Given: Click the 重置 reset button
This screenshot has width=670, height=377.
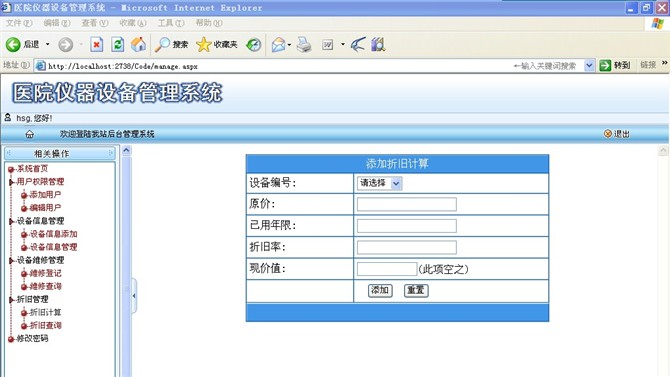Looking at the screenshot, I should [416, 290].
